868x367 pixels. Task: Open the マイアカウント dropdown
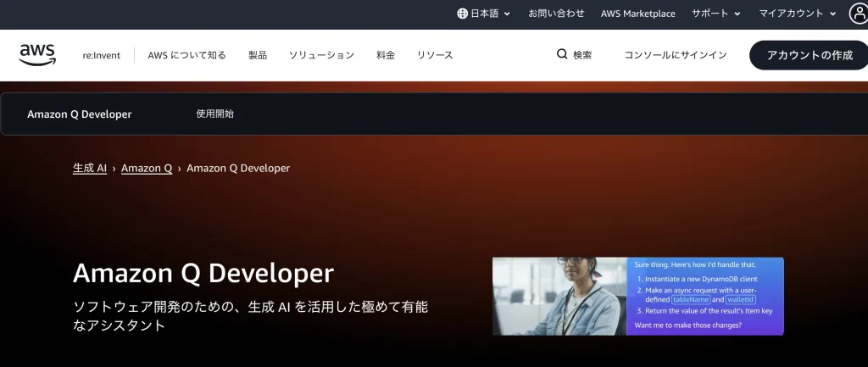click(x=797, y=14)
